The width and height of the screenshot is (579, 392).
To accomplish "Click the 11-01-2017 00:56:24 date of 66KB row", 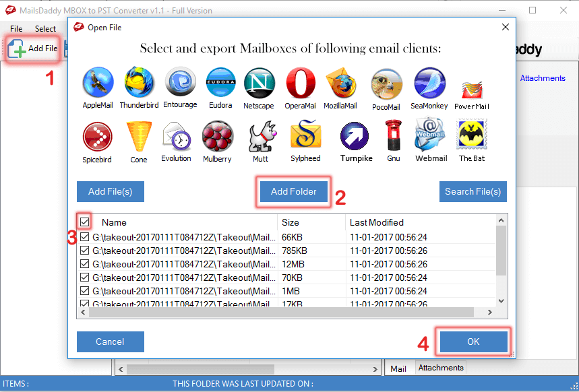I will coord(388,237).
